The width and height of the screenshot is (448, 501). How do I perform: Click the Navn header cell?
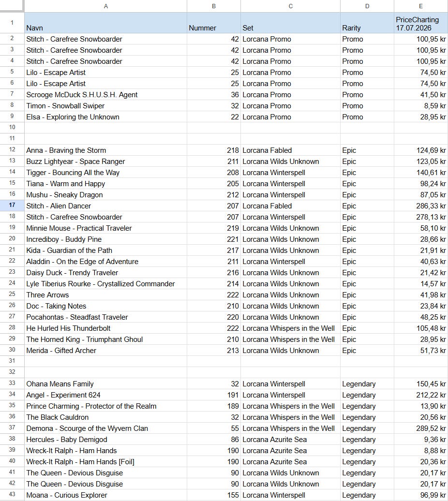(106, 23)
